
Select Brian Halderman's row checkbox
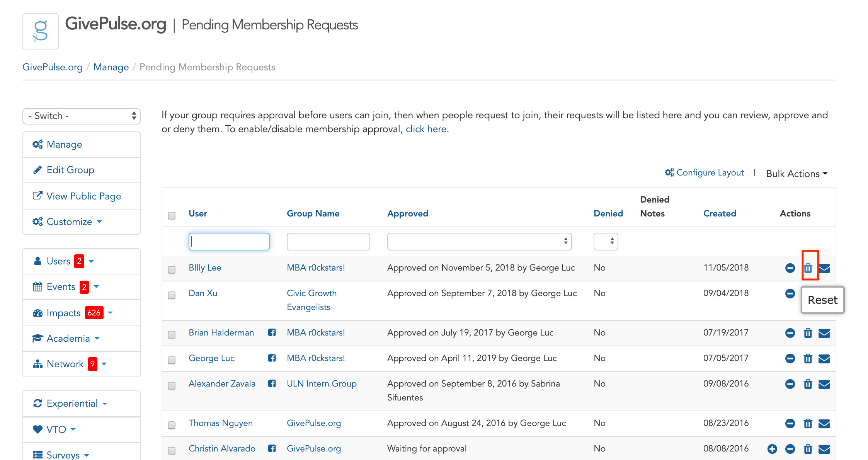[172, 334]
